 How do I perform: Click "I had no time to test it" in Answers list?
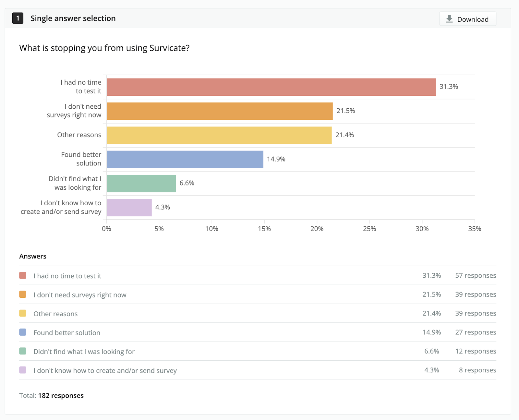67,276
